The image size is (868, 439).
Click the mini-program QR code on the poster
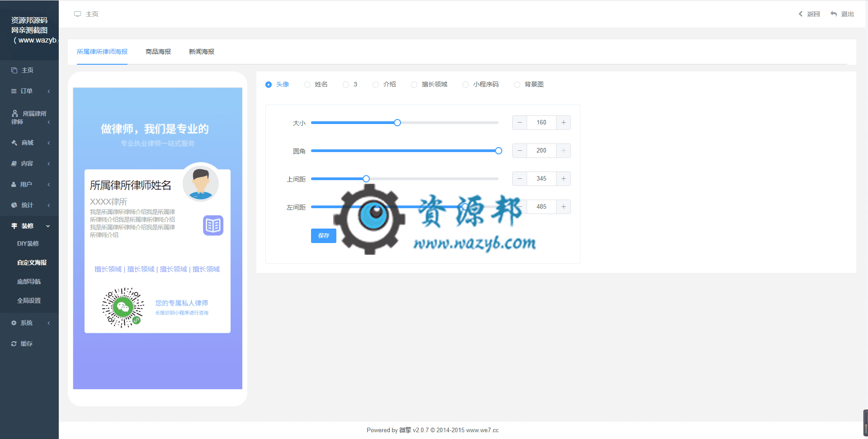pyautogui.click(x=123, y=307)
